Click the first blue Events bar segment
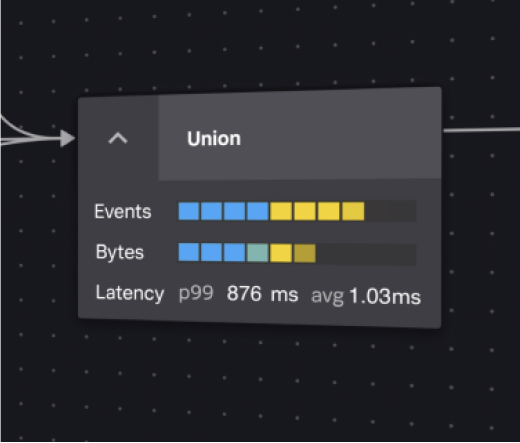The image size is (520, 443). tap(189, 211)
